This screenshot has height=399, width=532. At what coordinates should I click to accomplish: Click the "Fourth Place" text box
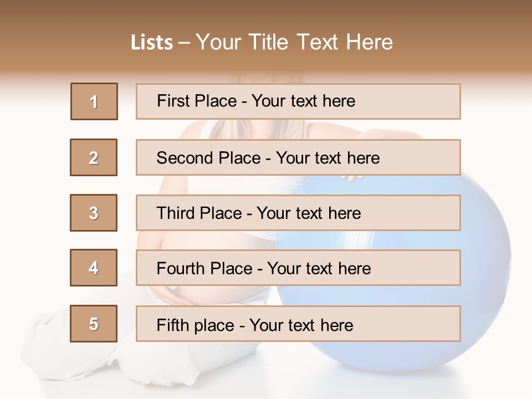point(298,268)
